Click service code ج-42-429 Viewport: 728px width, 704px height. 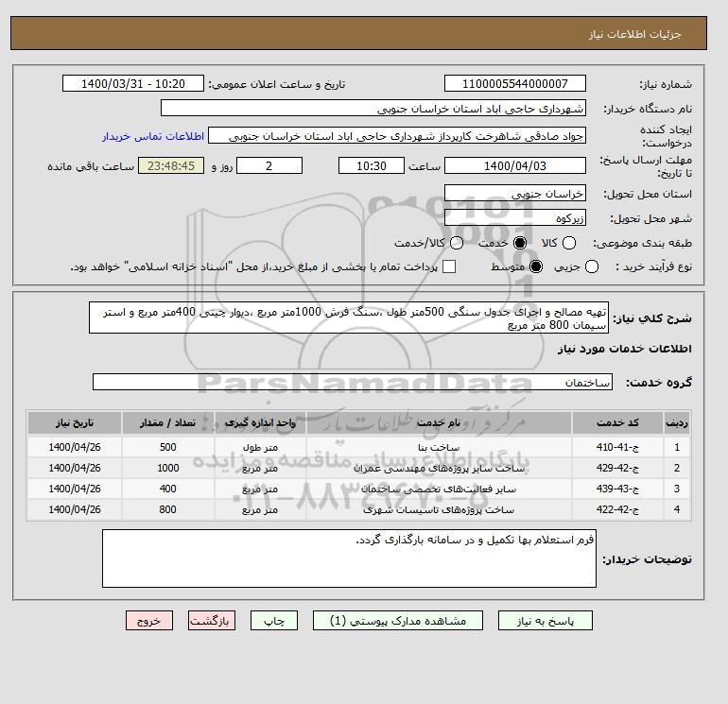tap(617, 469)
